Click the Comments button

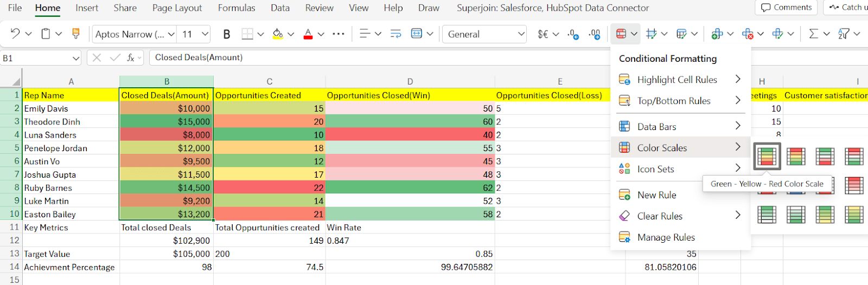pos(787,8)
